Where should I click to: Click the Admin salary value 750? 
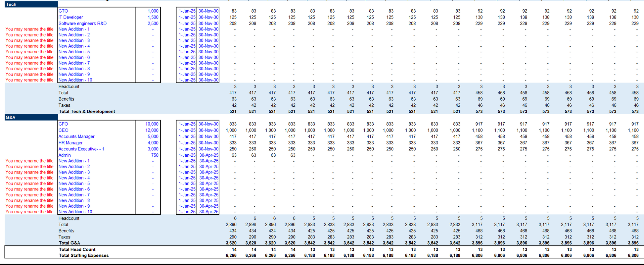[155, 155]
